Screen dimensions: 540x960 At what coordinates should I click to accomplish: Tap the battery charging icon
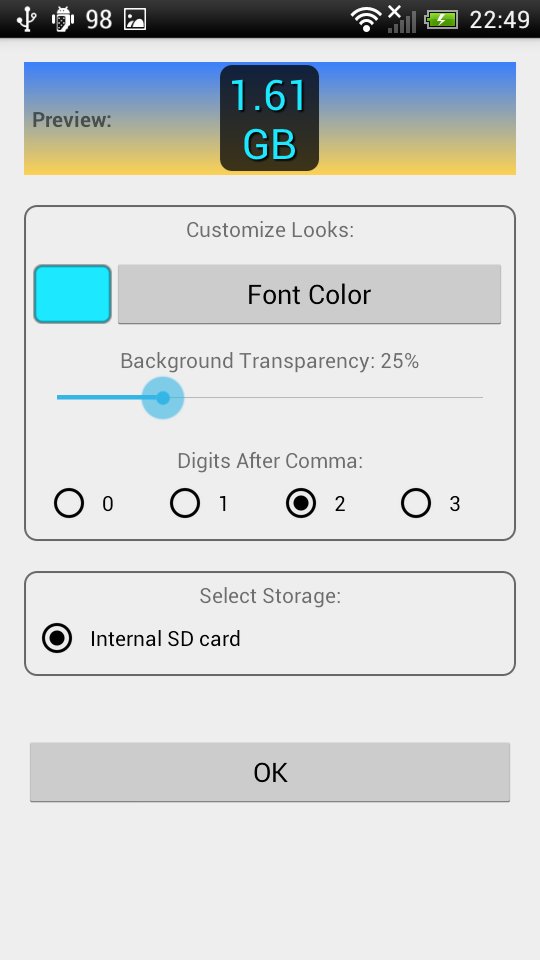441,20
